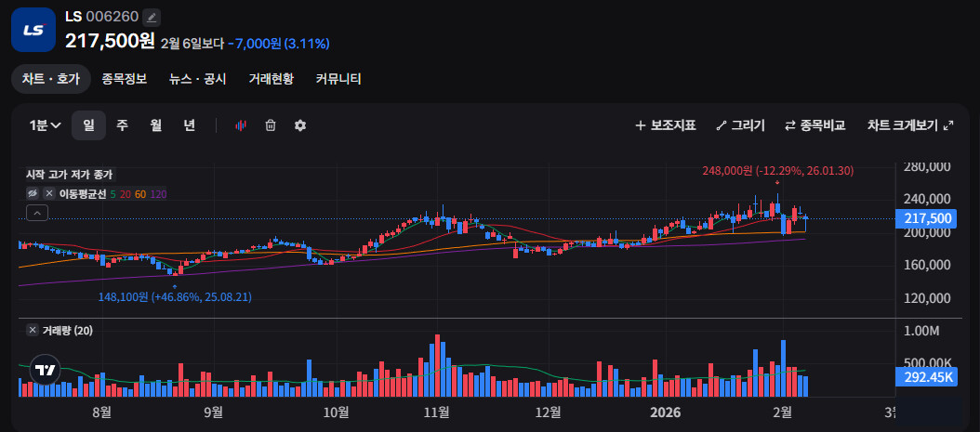The image size is (980, 432).
Task: Click the edit pencil icon next to 006260
Action: (x=152, y=17)
